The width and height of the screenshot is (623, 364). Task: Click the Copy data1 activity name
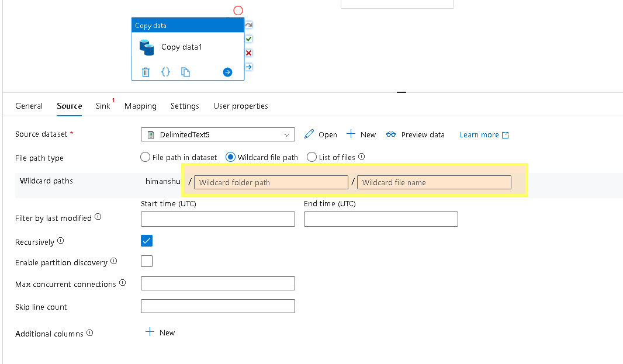click(182, 47)
